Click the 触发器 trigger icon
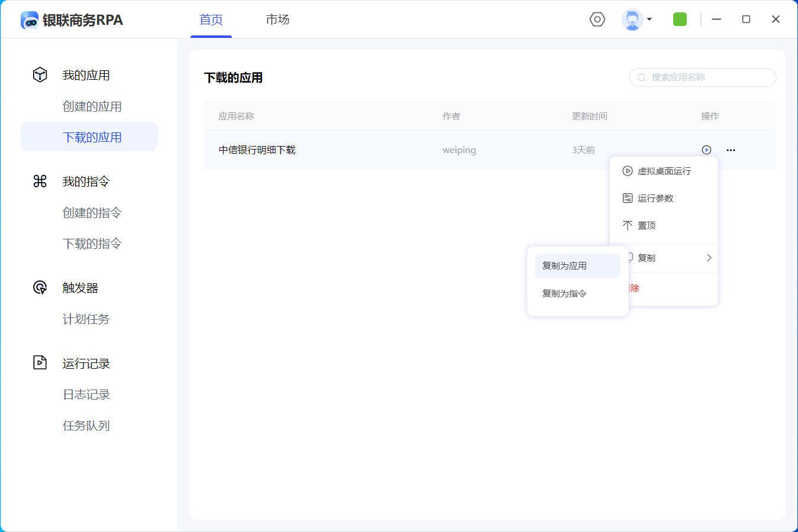 40,288
